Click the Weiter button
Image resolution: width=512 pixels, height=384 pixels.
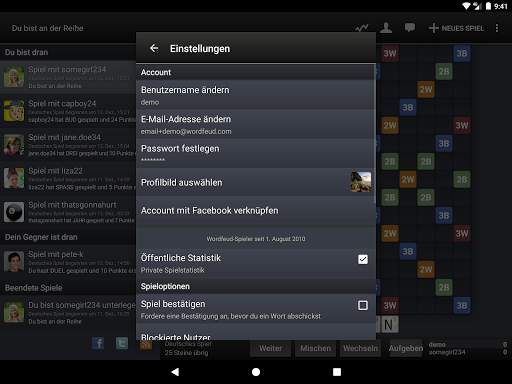point(270,348)
